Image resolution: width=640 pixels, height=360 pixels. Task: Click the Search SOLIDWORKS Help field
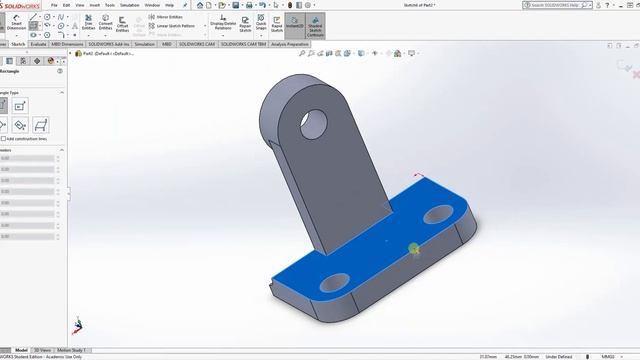coord(557,5)
